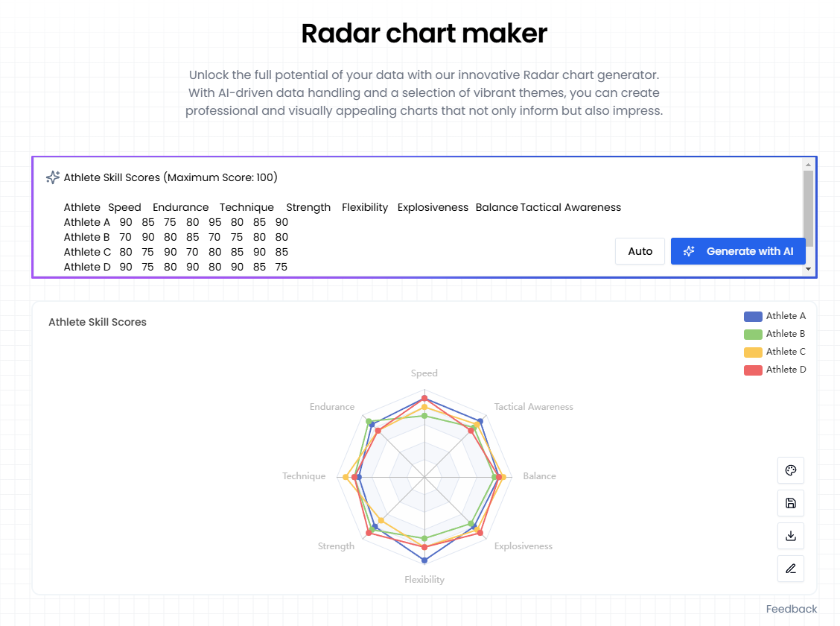The width and height of the screenshot is (840, 626).
Task: Hide the Athlete D series via legend
Action: tap(776, 369)
